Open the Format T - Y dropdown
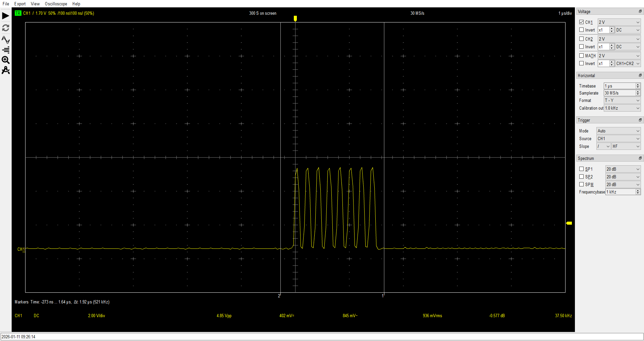The height and width of the screenshot is (341, 644). coord(622,100)
